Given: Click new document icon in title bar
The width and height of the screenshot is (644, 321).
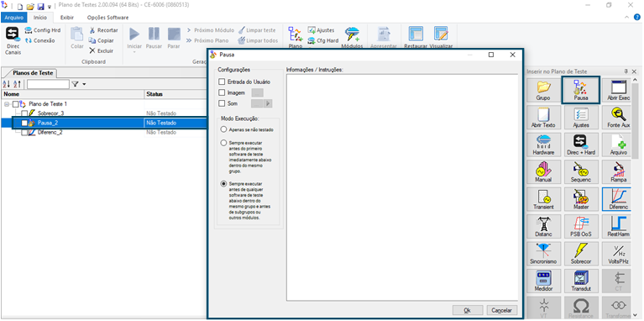Looking at the screenshot, I should tap(19, 7).
